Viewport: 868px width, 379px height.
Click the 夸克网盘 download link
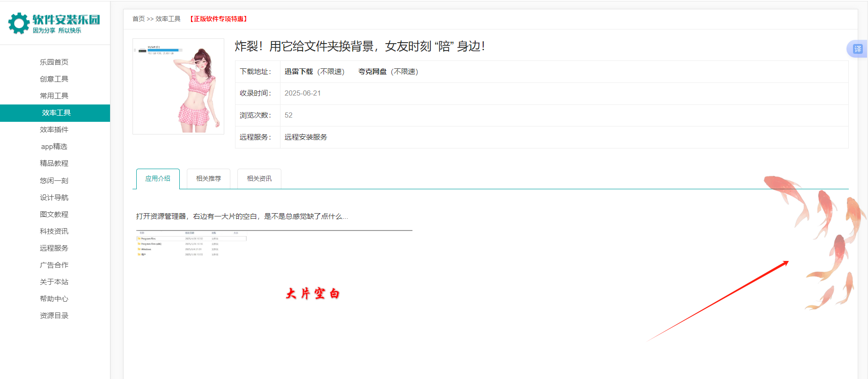pos(372,72)
